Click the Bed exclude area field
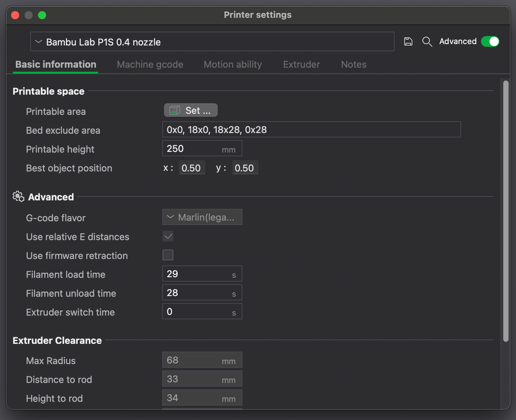The width and height of the screenshot is (516, 420). [x=312, y=129]
